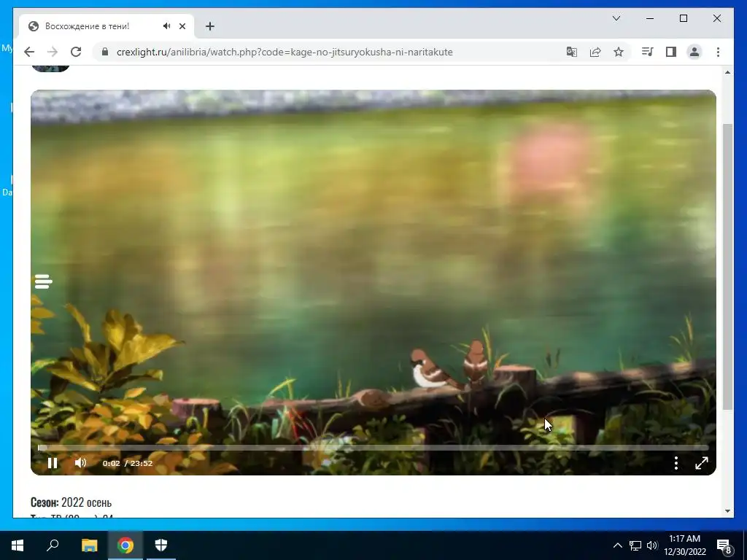Open the video player playlist menu icon

click(43, 281)
